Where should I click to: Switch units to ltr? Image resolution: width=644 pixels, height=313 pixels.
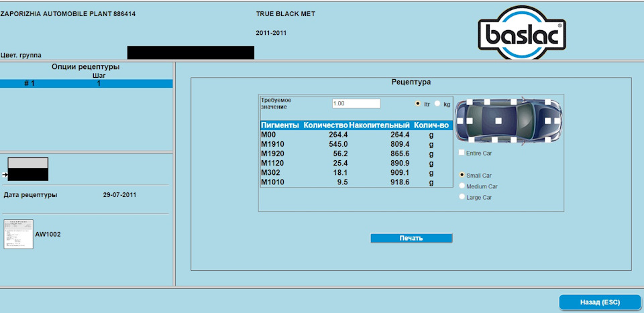(x=418, y=104)
